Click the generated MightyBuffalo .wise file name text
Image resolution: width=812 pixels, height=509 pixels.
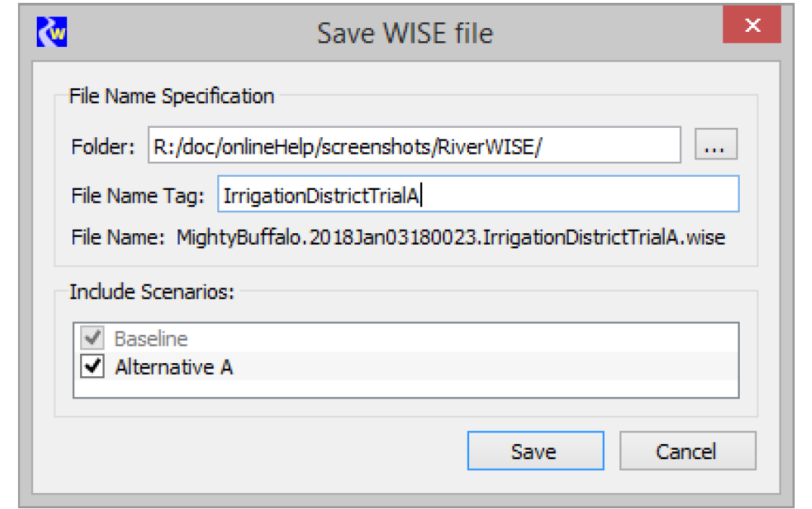click(451, 238)
